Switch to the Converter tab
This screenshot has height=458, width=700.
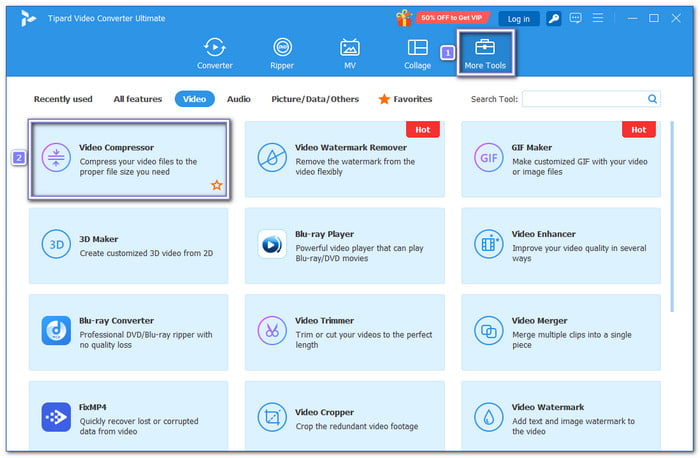(214, 54)
